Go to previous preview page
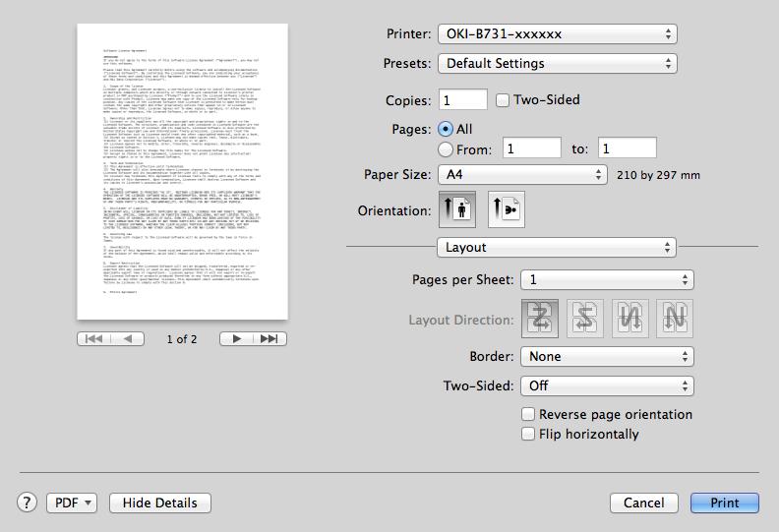 coord(128,339)
